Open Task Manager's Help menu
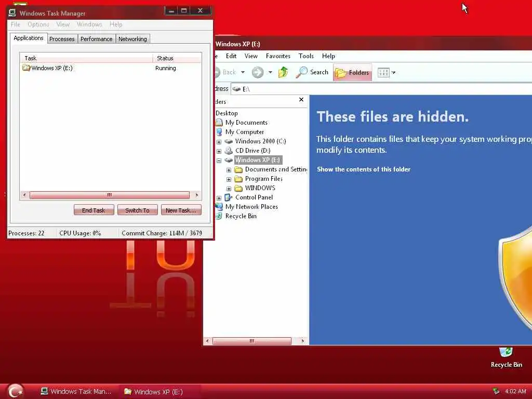Viewport: 532px width, 399px height. [x=116, y=24]
